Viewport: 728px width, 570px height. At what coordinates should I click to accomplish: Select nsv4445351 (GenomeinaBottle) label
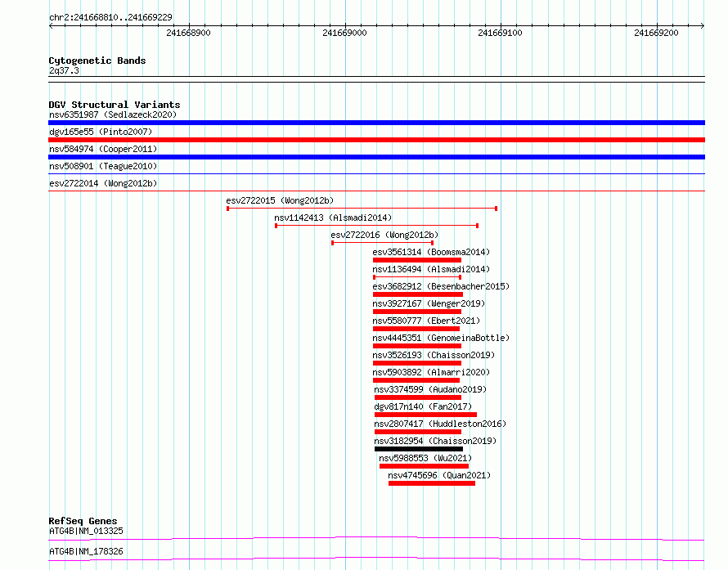coord(441,338)
